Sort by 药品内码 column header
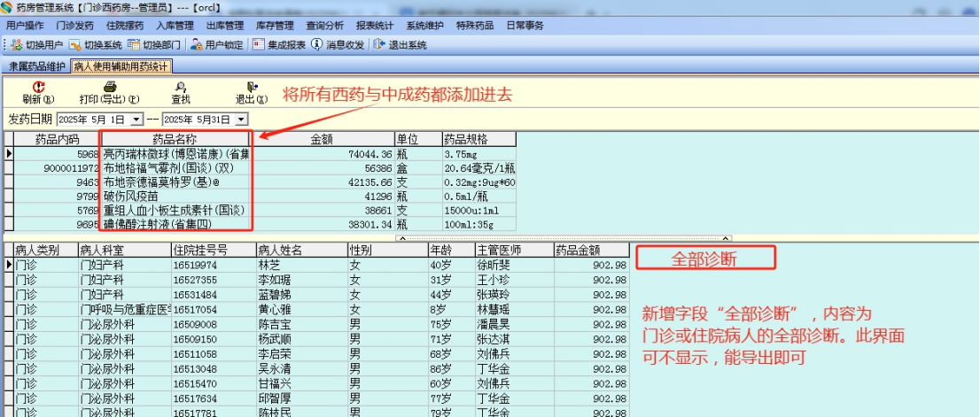Viewport: 980px width, 417px height. click(57, 139)
